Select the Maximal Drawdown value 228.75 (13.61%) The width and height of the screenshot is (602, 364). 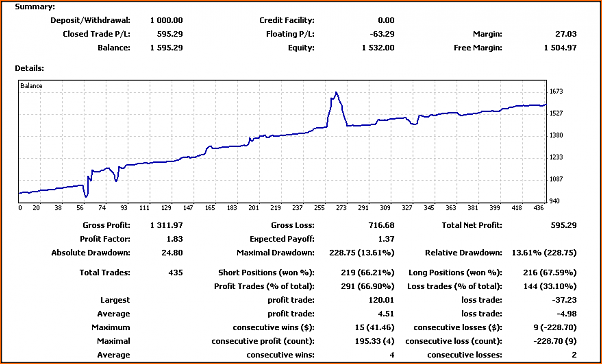click(x=362, y=253)
